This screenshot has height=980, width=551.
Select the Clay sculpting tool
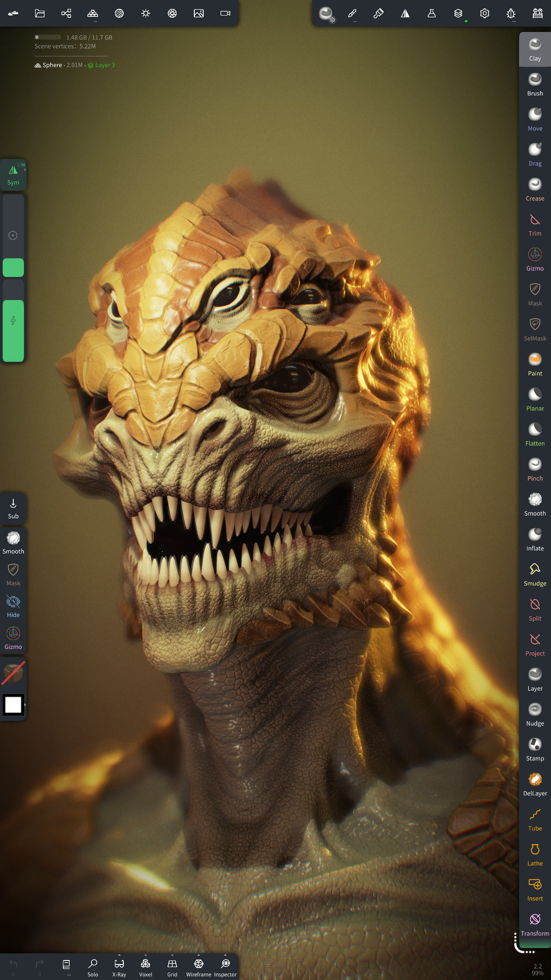pyautogui.click(x=535, y=49)
